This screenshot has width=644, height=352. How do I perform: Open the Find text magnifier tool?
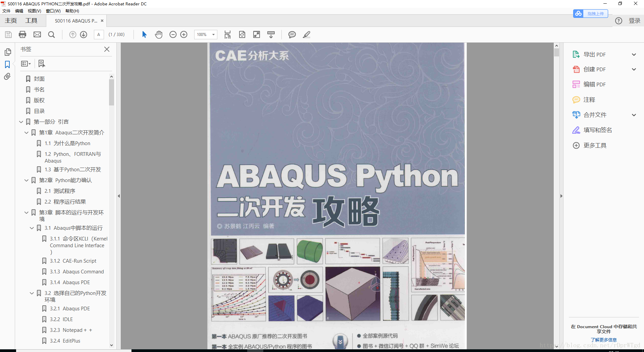click(x=51, y=35)
